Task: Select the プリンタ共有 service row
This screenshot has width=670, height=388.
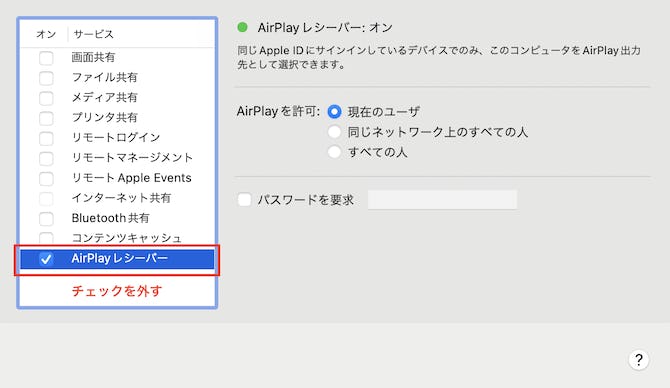Action: (x=117, y=118)
